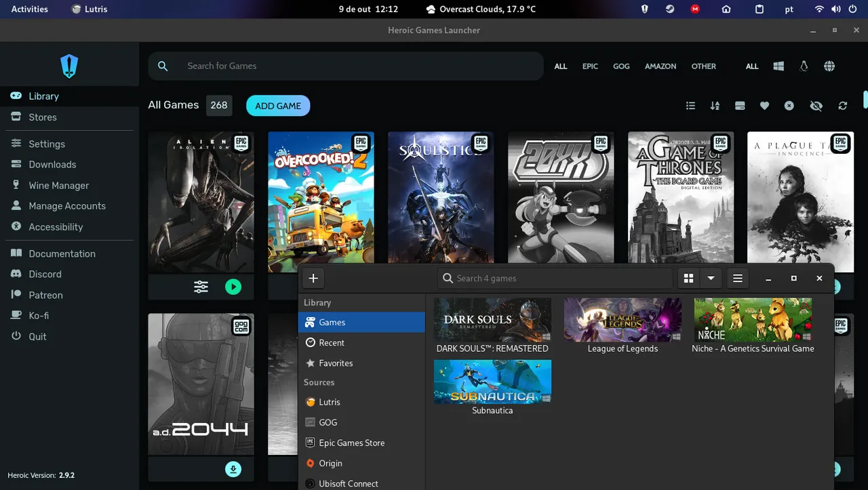This screenshot has width=868, height=490.
Task: Toggle favourites-only heart filter
Action: pos(764,106)
